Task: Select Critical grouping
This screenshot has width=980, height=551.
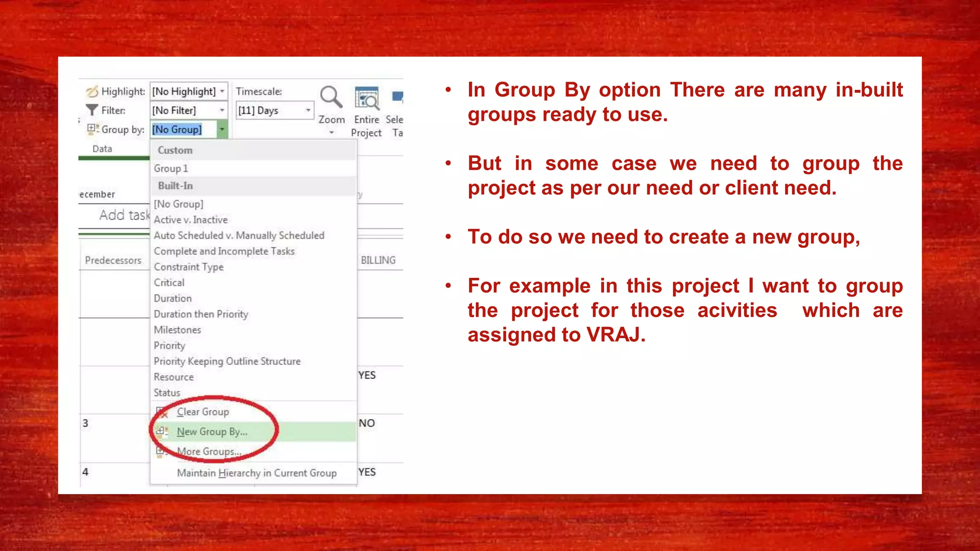Action: [x=254, y=283]
